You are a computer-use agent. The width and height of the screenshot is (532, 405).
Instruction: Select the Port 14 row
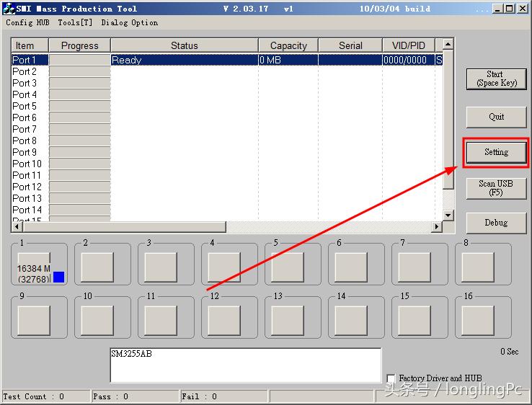(x=227, y=210)
